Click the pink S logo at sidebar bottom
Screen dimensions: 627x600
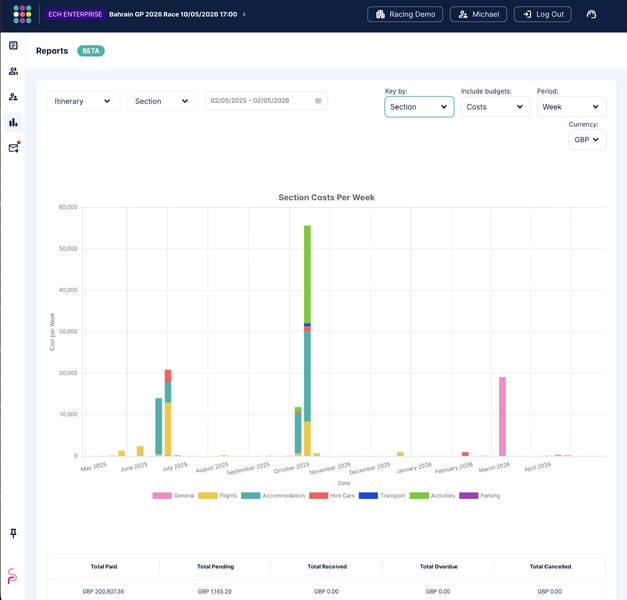tap(12, 576)
